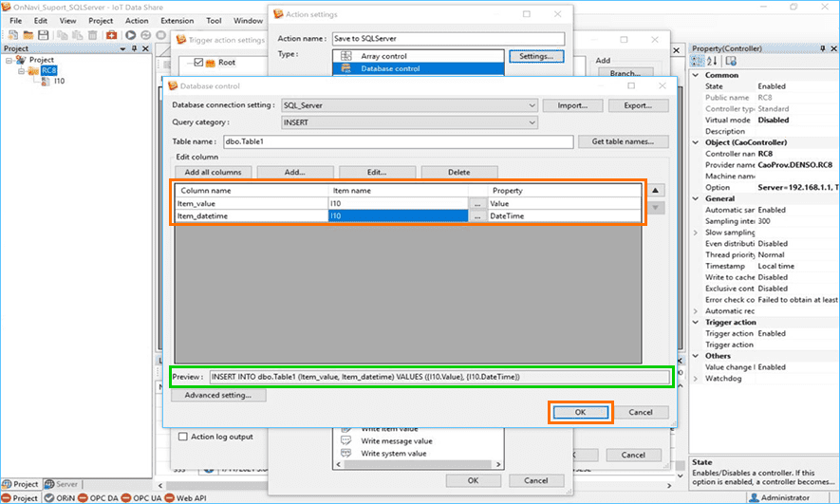Open the View menu
This screenshot has height=504, width=840.
67,20
